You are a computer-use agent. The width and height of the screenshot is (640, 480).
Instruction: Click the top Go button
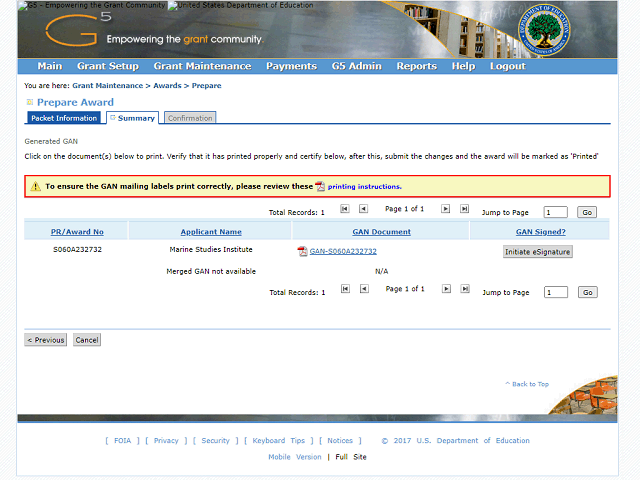point(587,212)
